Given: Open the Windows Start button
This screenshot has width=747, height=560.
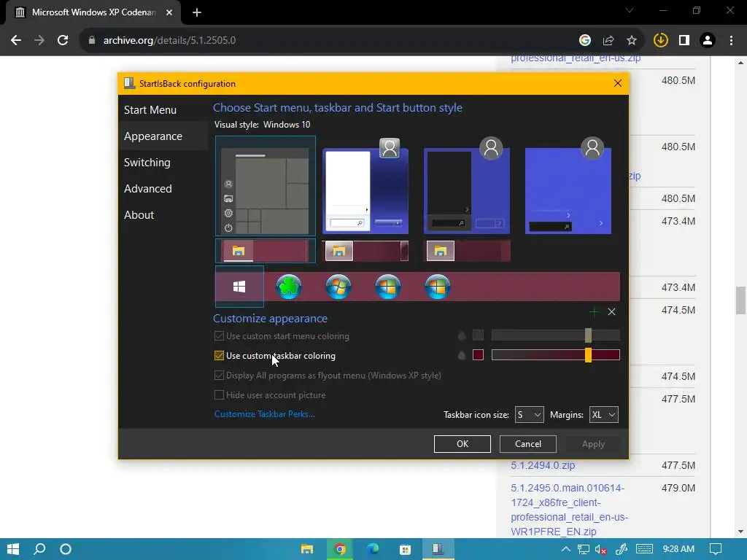Looking at the screenshot, I should 13,549.
